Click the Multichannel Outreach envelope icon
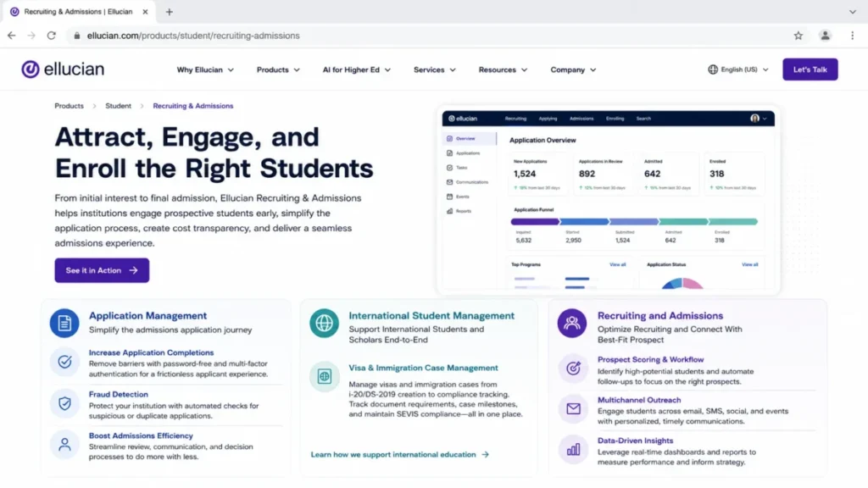This screenshot has height=488, width=868. pyautogui.click(x=573, y=409)
